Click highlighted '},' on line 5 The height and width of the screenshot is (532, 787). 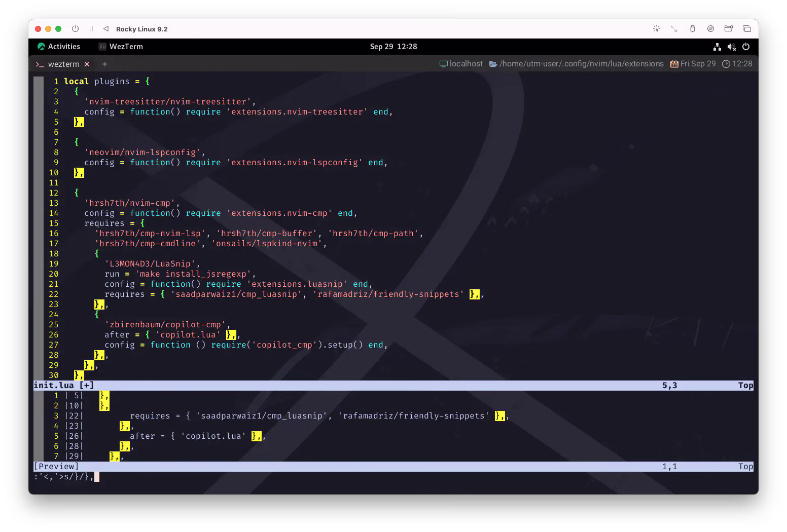coord(79,122)
